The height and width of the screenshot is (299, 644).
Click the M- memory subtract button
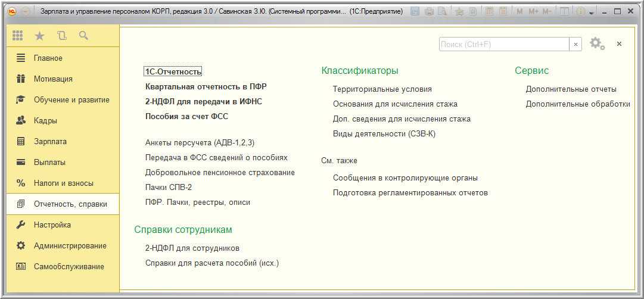pyautogui.click(x=547, y=11)
